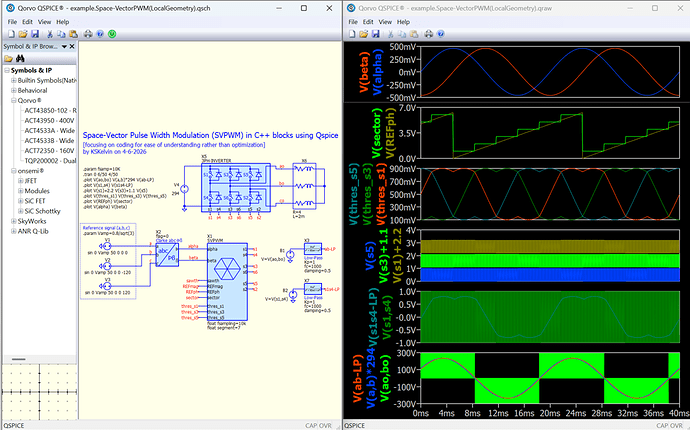Click the QSPICE logo in the waveform title bar
The width and height of the screenshot is (690, 430).
[x=351, y=8]
